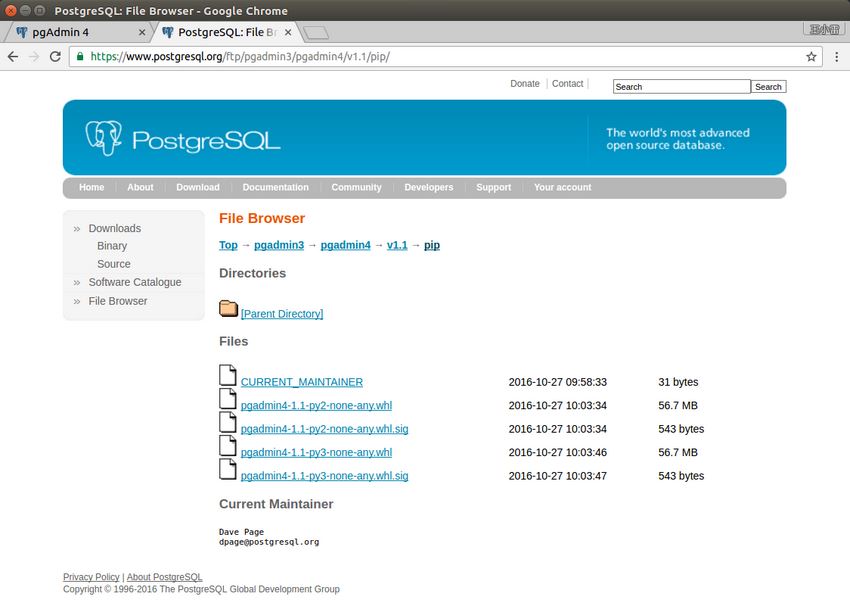The width and height of the screenshot is (850, 608).
Task: Click the green padlock security icon
Action: [80, 56]
